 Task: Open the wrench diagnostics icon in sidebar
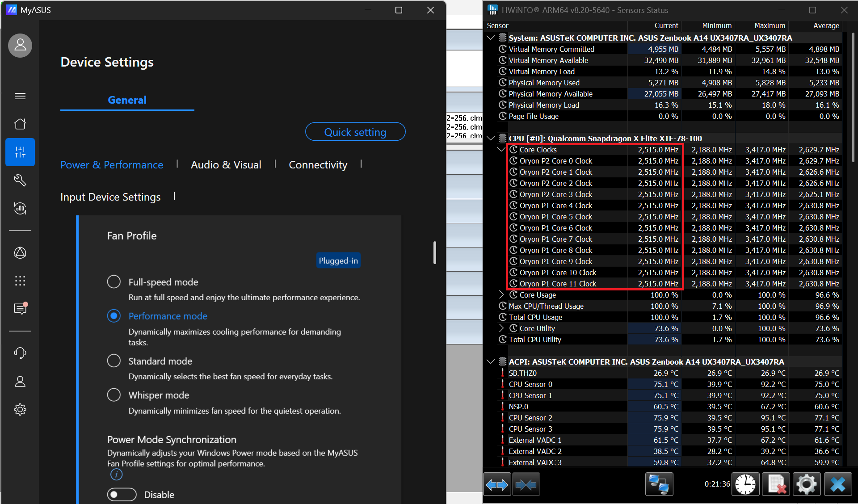tap(20, 180)
